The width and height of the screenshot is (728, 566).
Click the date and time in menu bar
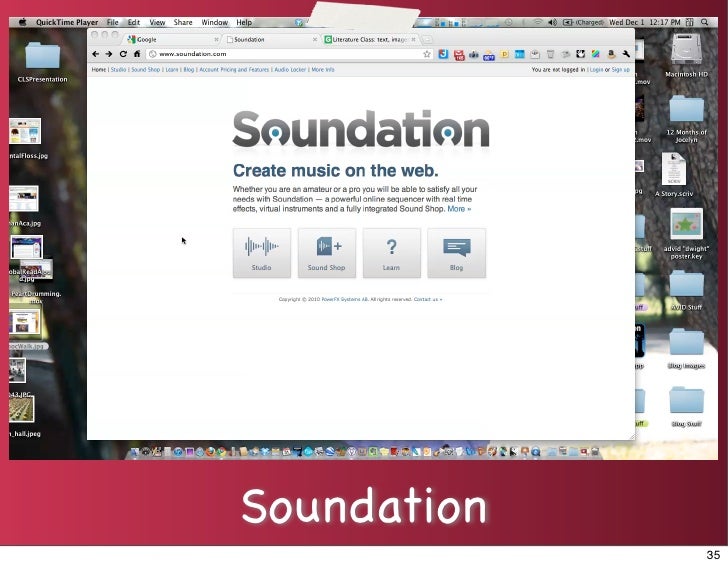click(x=644, y=22)
